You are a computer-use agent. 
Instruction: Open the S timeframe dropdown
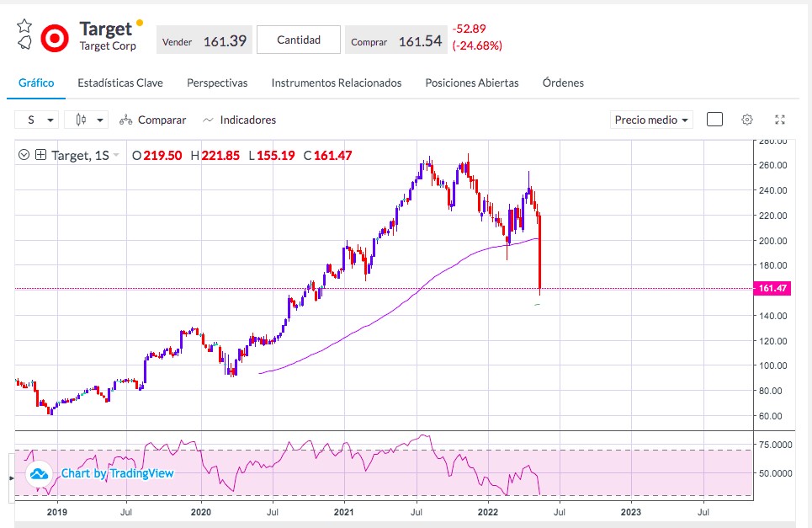pyautogui.click(x=36, y=120)
